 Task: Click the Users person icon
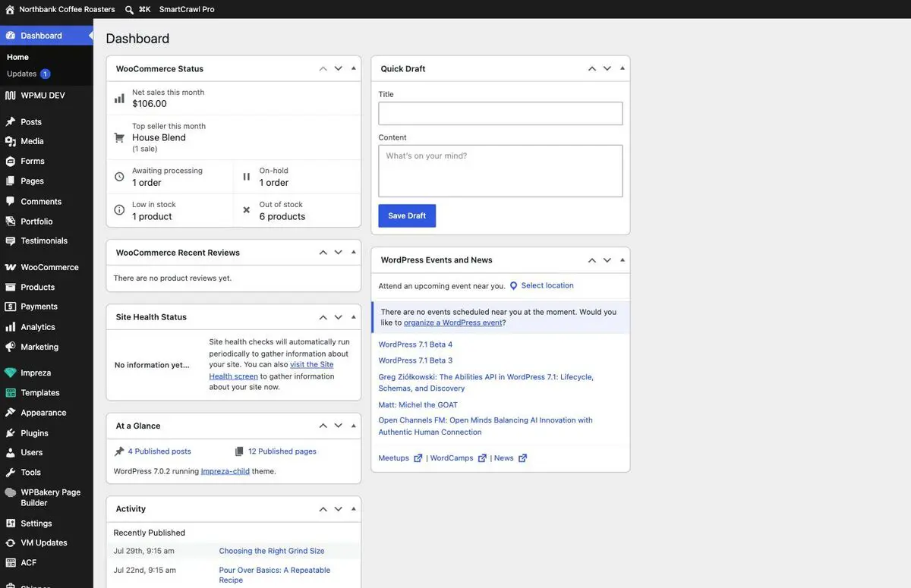[x=10, y=452]
